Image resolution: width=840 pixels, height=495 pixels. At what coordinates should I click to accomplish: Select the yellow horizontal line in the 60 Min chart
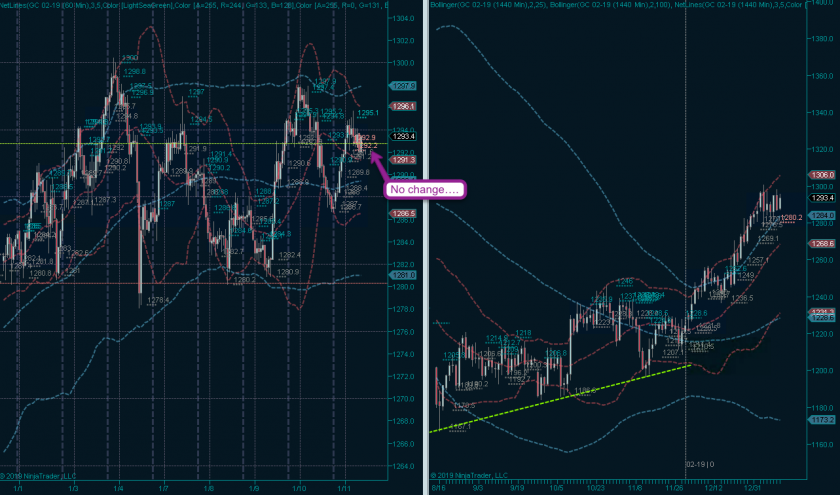click(193, 144)
